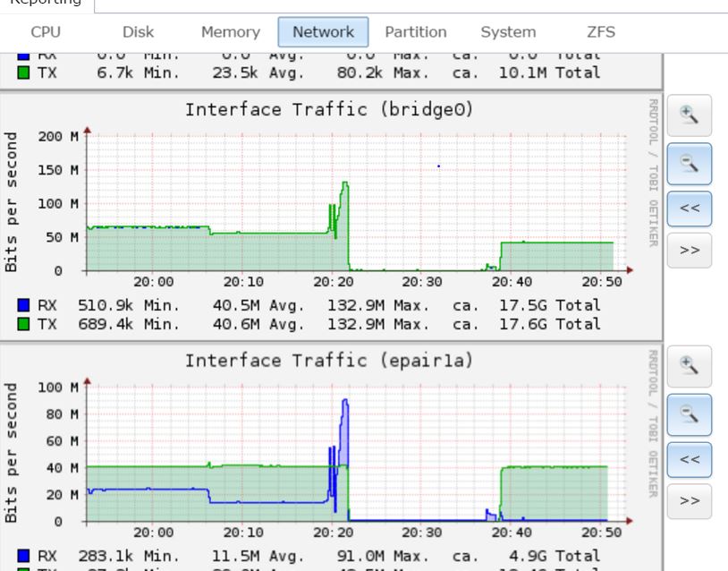The width and height of the screenshot is (728, 571).
Task: Open the CPU reporting tab
Action: [46, 32]
